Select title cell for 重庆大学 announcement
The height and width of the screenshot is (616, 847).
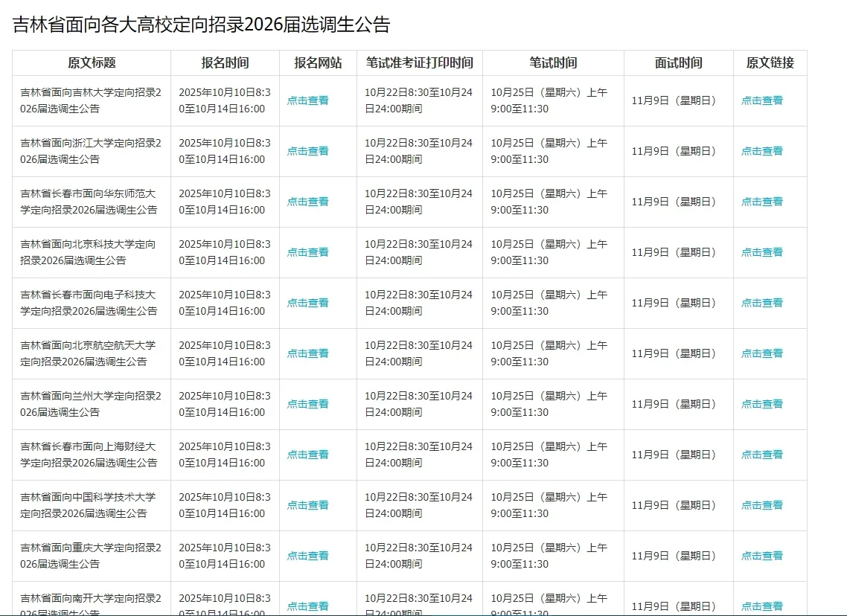point(92,556)
